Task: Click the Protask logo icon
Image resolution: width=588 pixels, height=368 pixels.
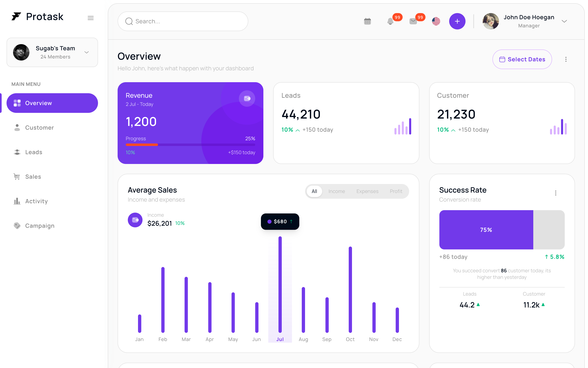Action: (16, 17)
